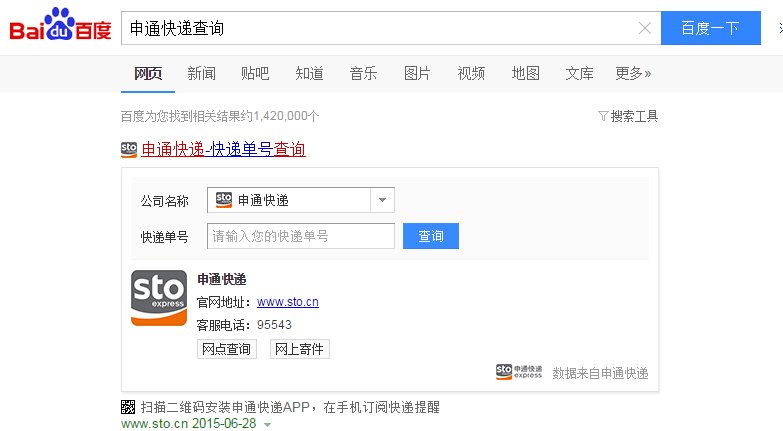Open the 音乐 tab
The image size is (783, 431).
(x=363, y=73)
